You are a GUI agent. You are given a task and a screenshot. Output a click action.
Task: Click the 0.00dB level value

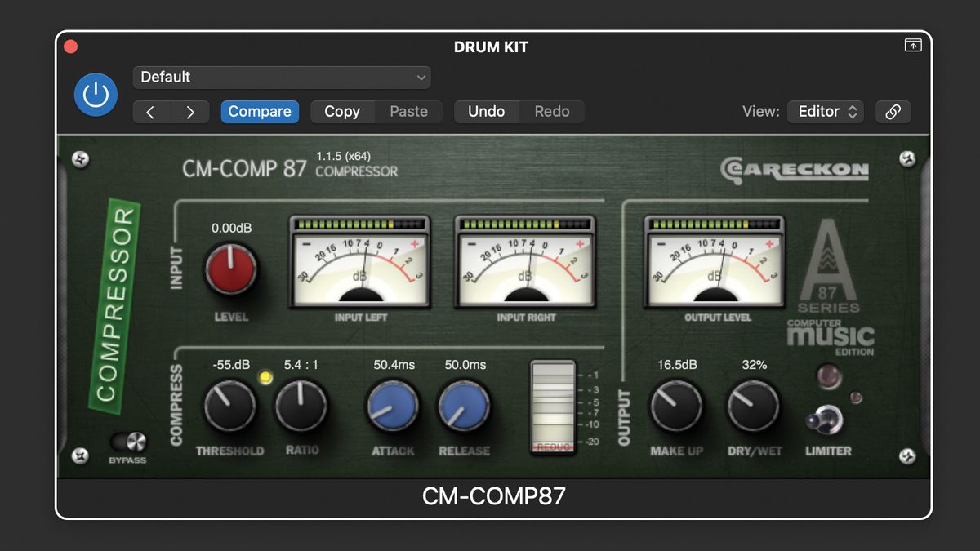pyautogui.click(x=232, y=229)
